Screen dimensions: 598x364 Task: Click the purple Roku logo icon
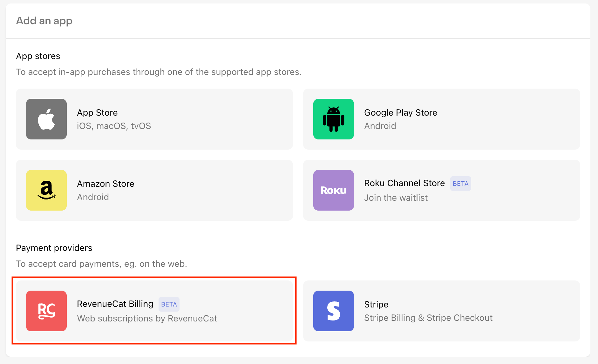pyautogui.click(x=334, y=190)
